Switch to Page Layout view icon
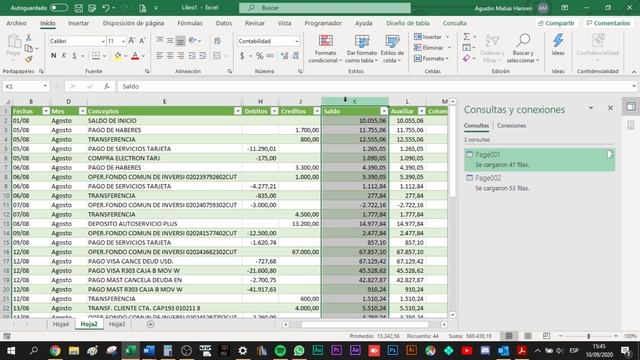This screenshot has width=640, height=360. pos(528,336)
